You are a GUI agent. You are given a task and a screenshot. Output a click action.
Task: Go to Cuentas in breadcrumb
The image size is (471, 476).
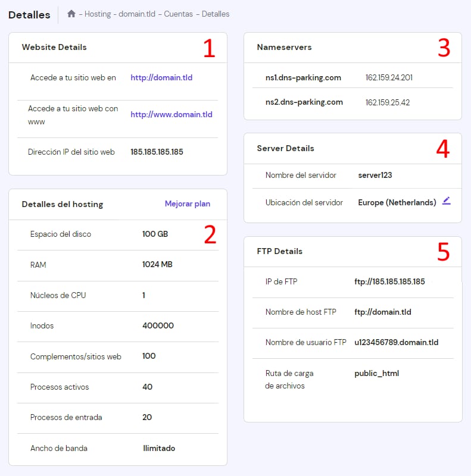(x=179, y=14)
